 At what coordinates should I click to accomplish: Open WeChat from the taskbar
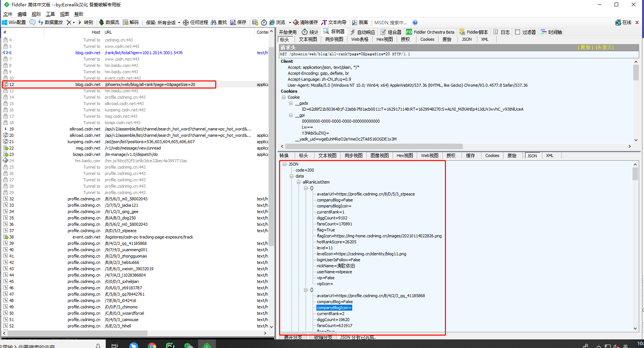coord(188,345)
